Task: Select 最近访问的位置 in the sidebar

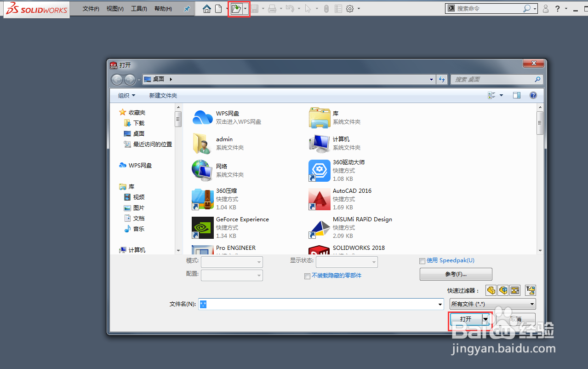Action: [148, 144]
